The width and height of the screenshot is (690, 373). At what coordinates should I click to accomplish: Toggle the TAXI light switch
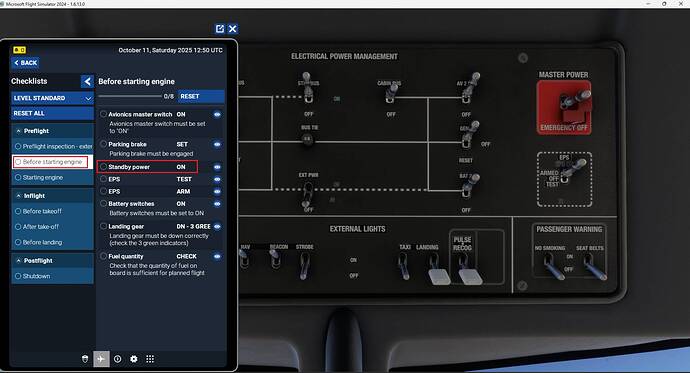click(x=404, y=266)
